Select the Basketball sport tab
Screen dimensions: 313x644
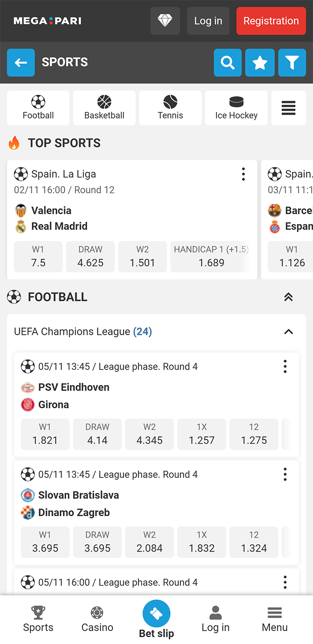click(104, 108)
